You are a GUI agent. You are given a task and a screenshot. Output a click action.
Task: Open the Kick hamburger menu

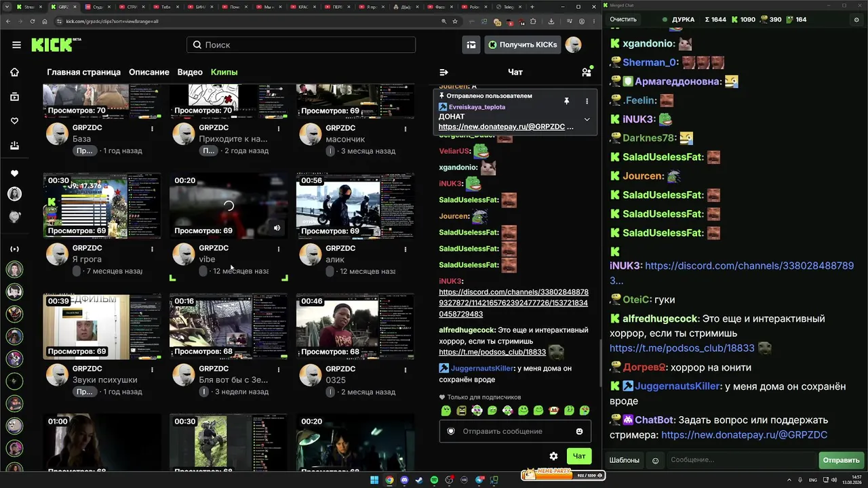coord(16,45)
